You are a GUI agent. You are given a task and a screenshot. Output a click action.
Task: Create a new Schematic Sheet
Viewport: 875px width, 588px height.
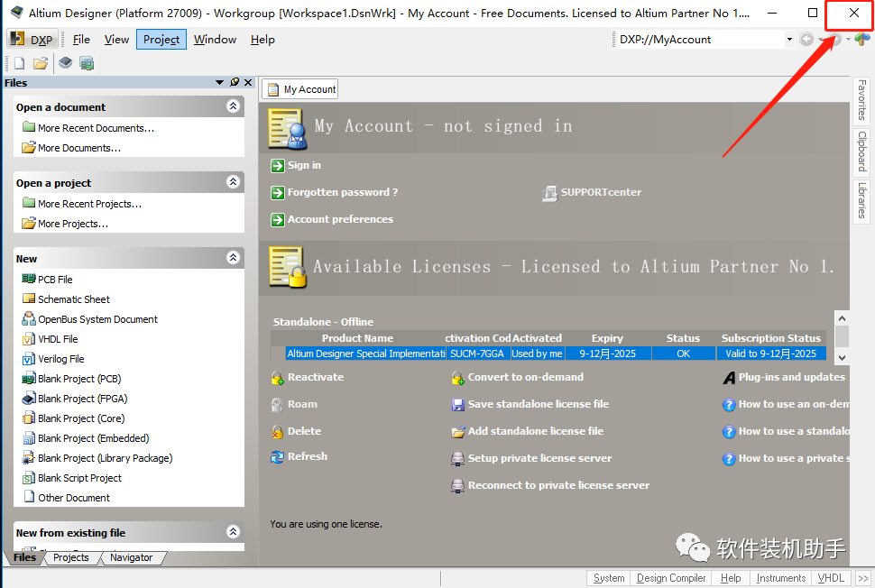coord(74,299)
